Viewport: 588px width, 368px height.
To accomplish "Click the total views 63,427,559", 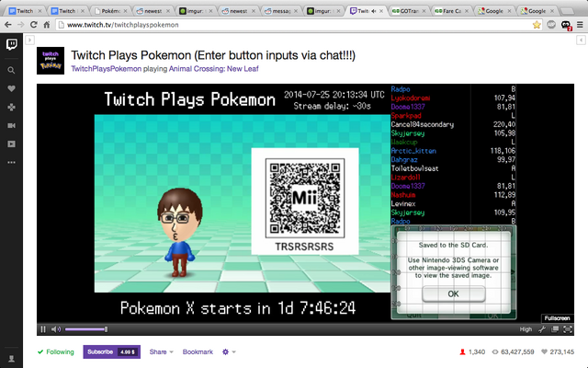I will click(513, 351).
